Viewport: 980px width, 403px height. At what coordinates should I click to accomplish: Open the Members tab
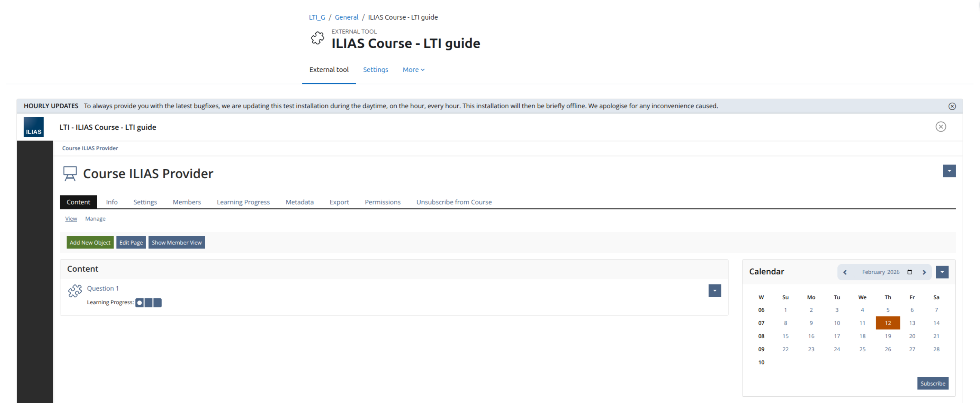[x=187, y=202]
